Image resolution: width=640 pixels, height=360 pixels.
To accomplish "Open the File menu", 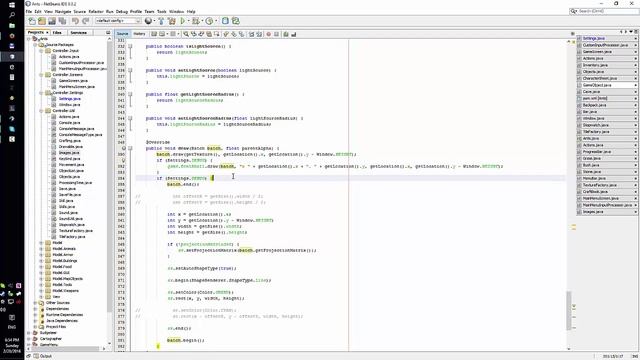I will pyautogui.click(x=29, y=11).
